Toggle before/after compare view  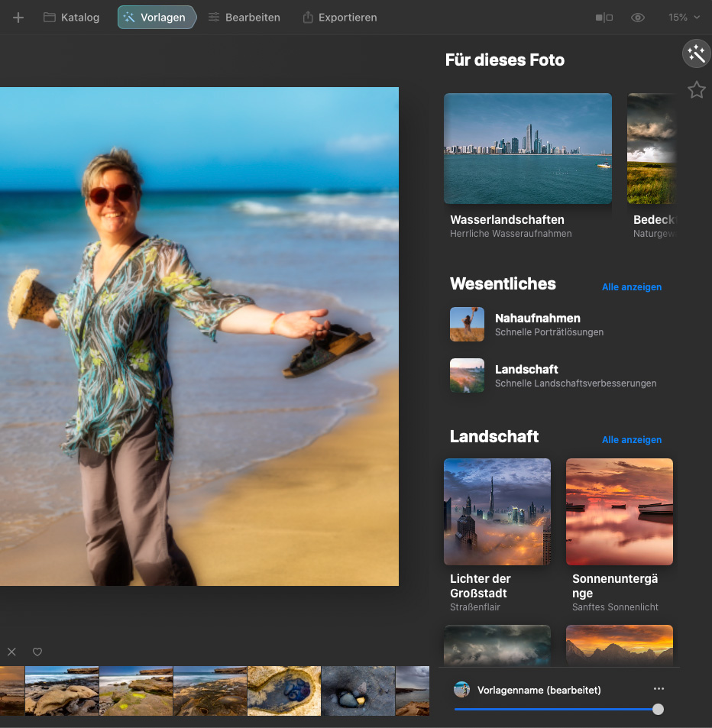click(604, 18)
